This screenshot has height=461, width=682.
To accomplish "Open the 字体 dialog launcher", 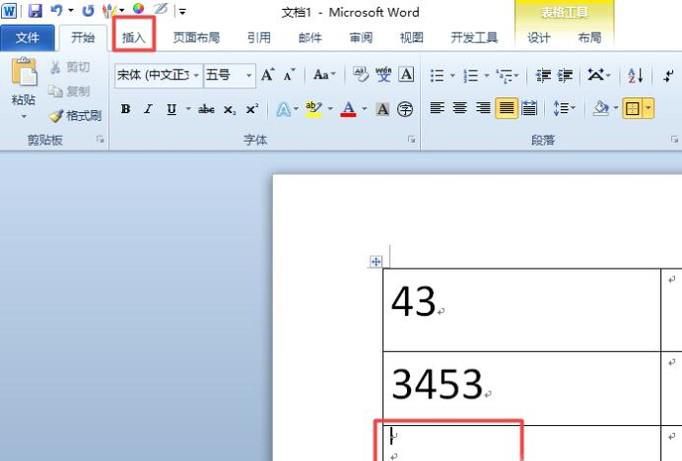I will click(411, 140).
